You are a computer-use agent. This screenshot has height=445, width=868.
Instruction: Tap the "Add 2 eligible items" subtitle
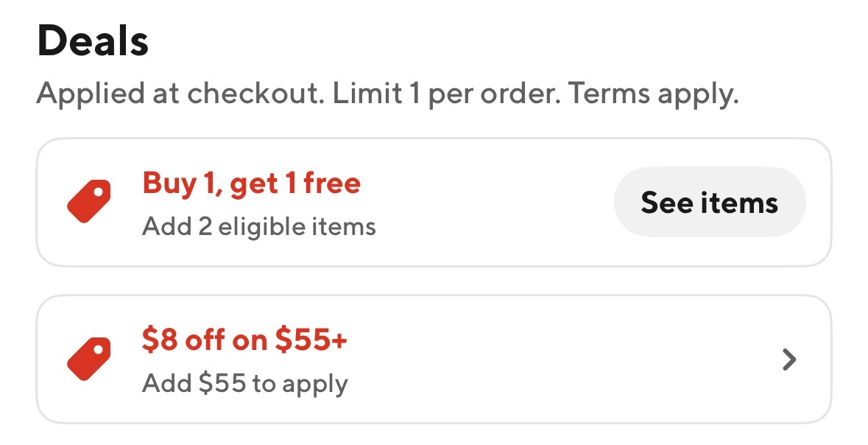[x=258, y=226]
